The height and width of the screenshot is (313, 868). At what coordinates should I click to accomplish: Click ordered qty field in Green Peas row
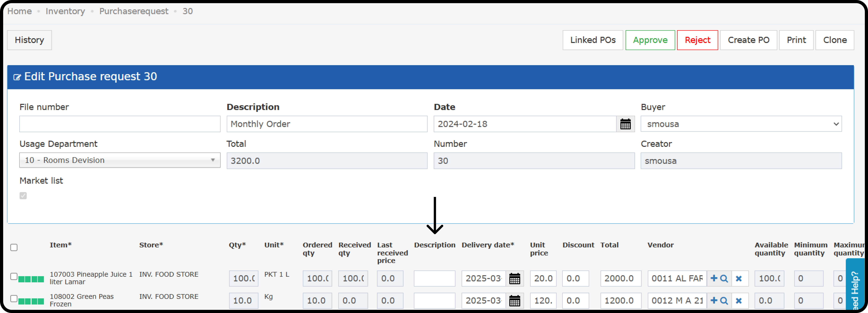pyautogui.click(x=317, y=301)
